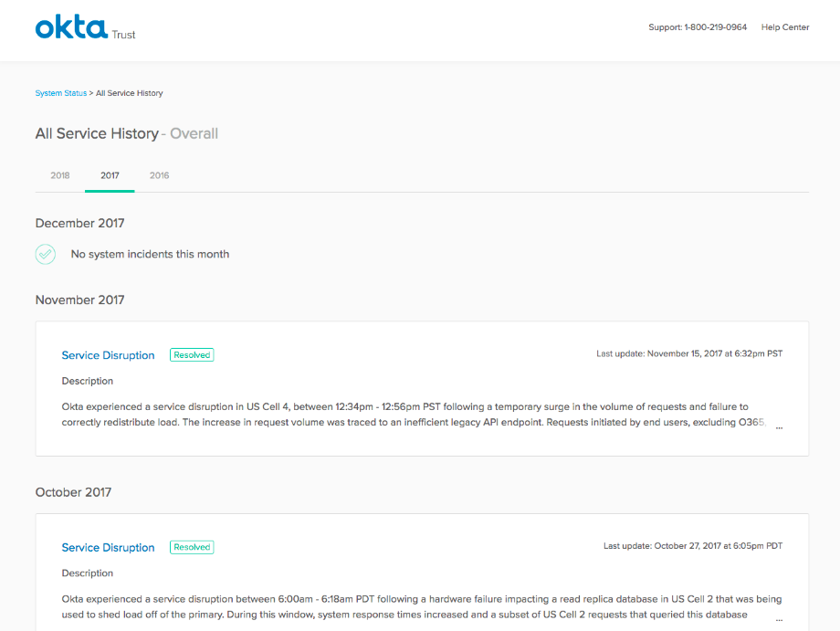Open November 2017 Service Disruption incident
This screenshot has height=631, width=840.
pyautogui.click(x=108, y=355)
